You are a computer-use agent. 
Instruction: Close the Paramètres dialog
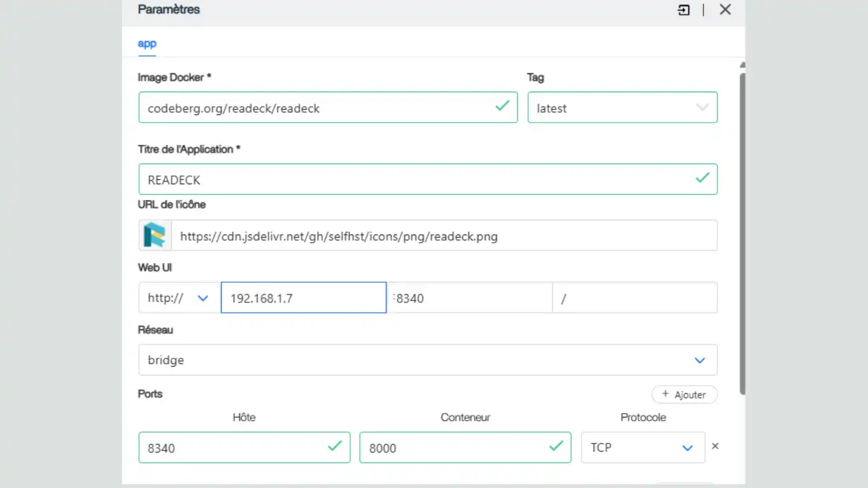[x=725, y=10]
